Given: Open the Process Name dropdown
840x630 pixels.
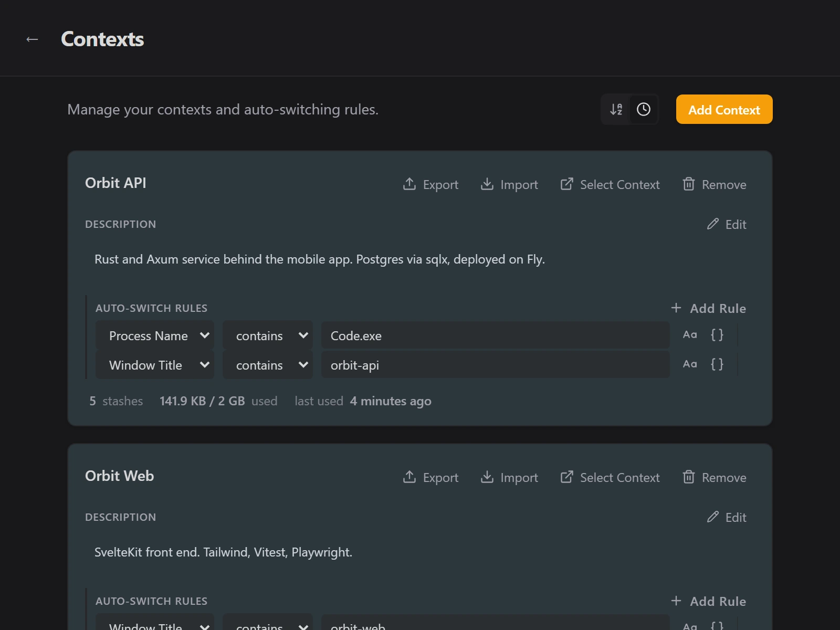Looking at the screenshot, I should pos(155,335).
